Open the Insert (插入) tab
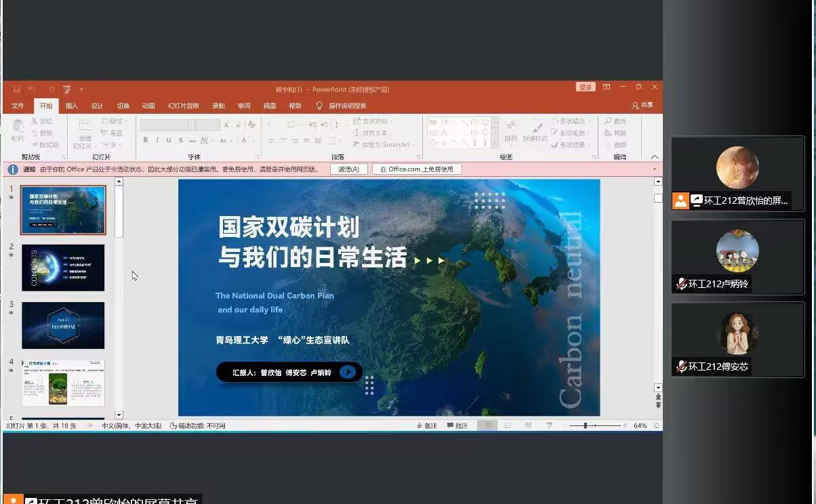816x504 pixels. pyautogui.click(x=72, y=106)
